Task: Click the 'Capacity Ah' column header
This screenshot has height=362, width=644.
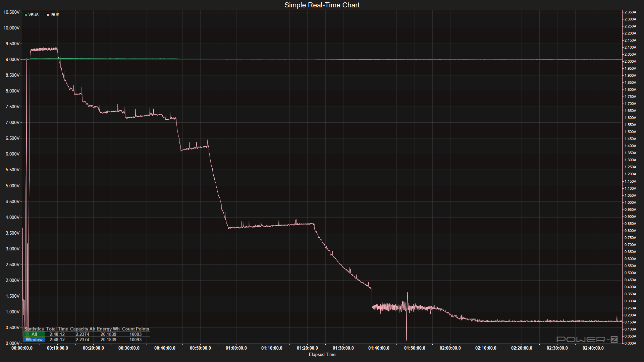Action: coord(83,329)
